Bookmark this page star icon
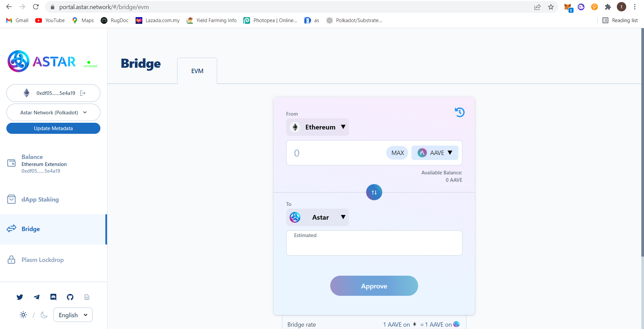 551,7
